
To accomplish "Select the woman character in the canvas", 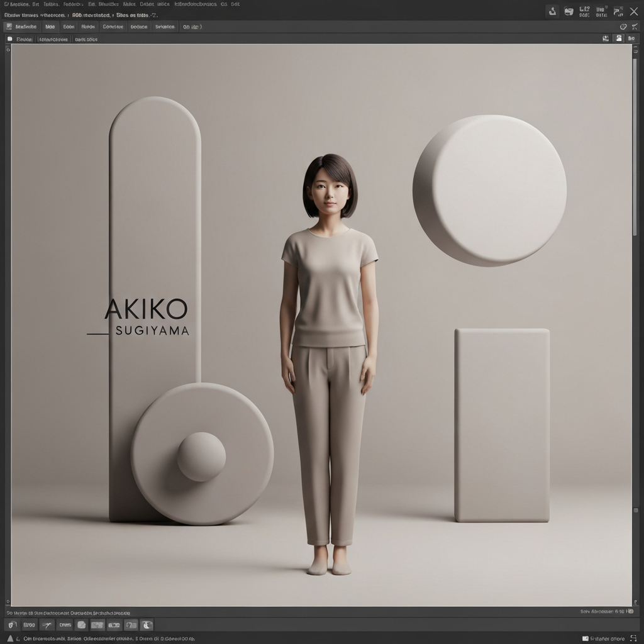I will (328, 364).
